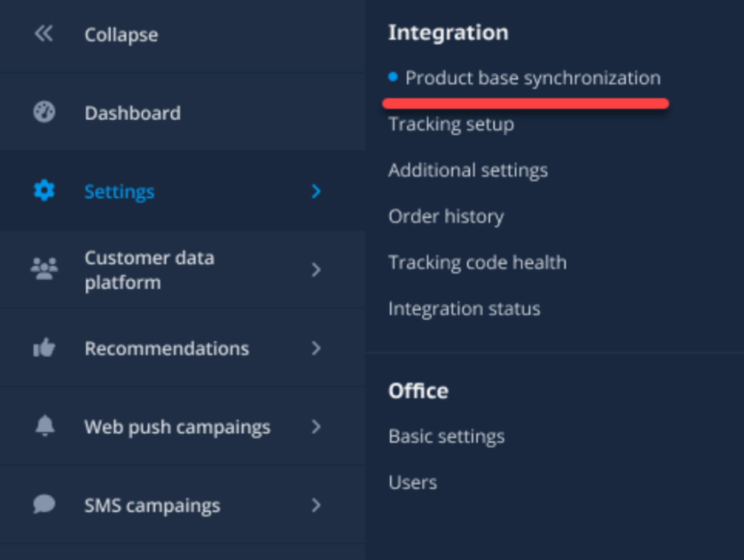The width and height of the screenshot is (744, 560).
Task: Click the Customer data platform people icon
Action: (x=44, y=269)
